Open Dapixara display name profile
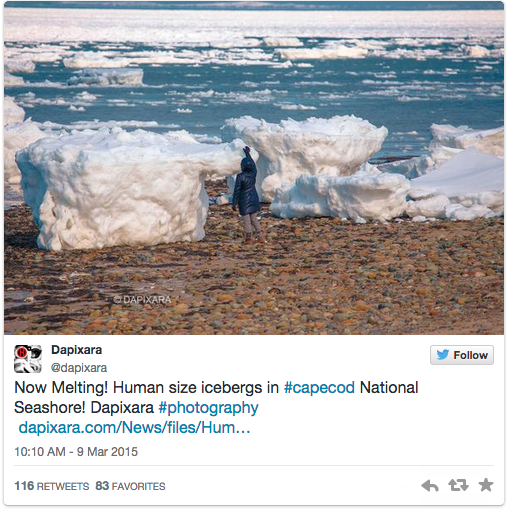 (77, 350)
